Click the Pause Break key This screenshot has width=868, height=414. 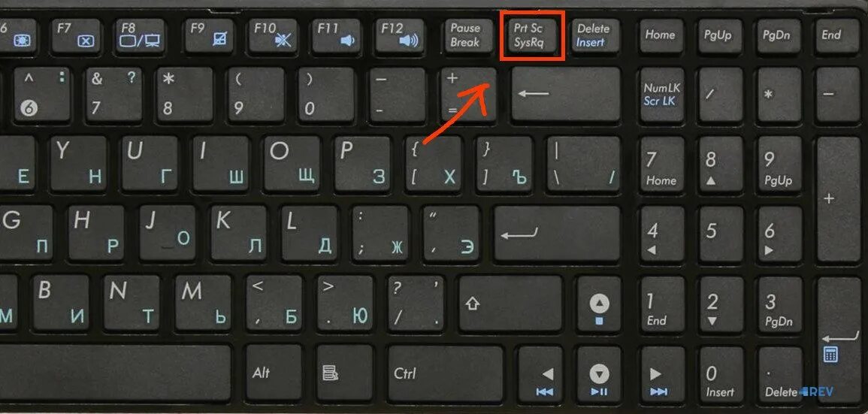(x=465, y=35)
